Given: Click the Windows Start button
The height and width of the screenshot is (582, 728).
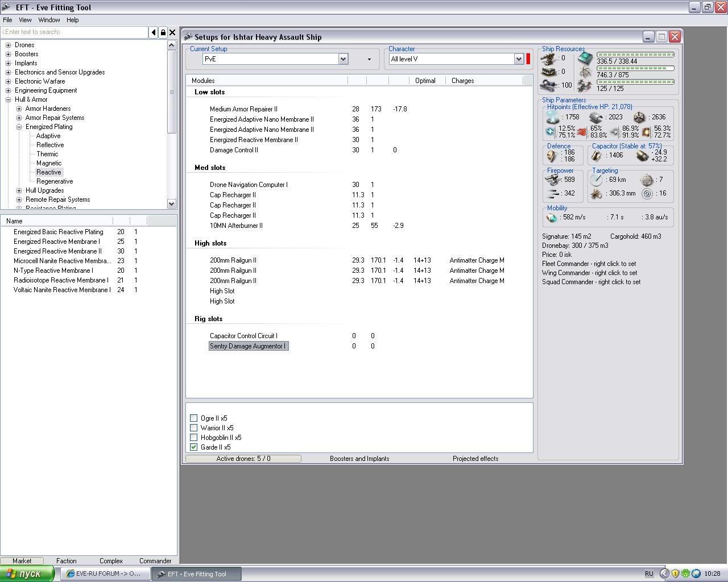Looking at the screenshot, I should [27, 574].
